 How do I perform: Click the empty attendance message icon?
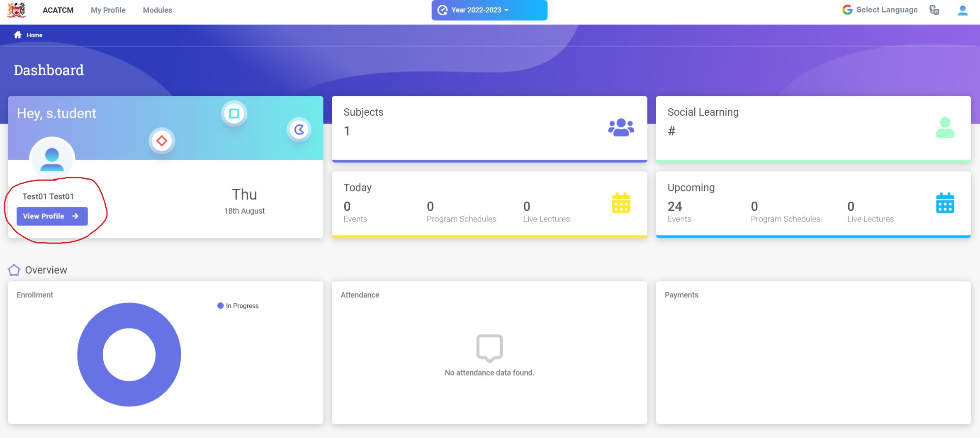[x=489, y=348]
